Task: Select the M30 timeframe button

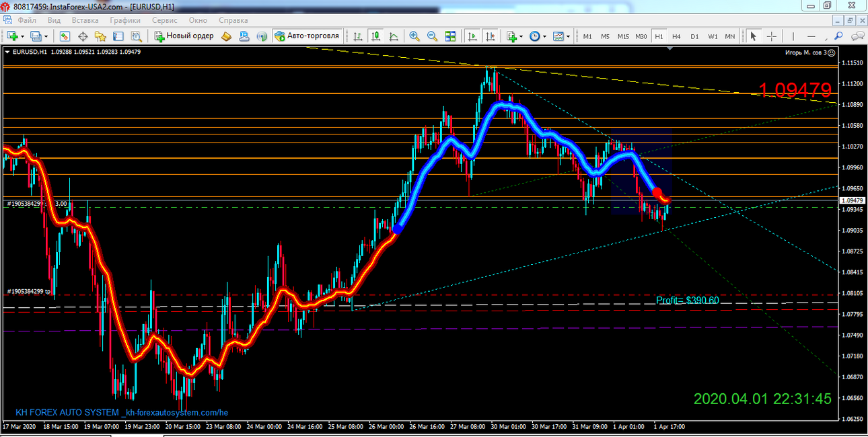Action: click(641, 36)
